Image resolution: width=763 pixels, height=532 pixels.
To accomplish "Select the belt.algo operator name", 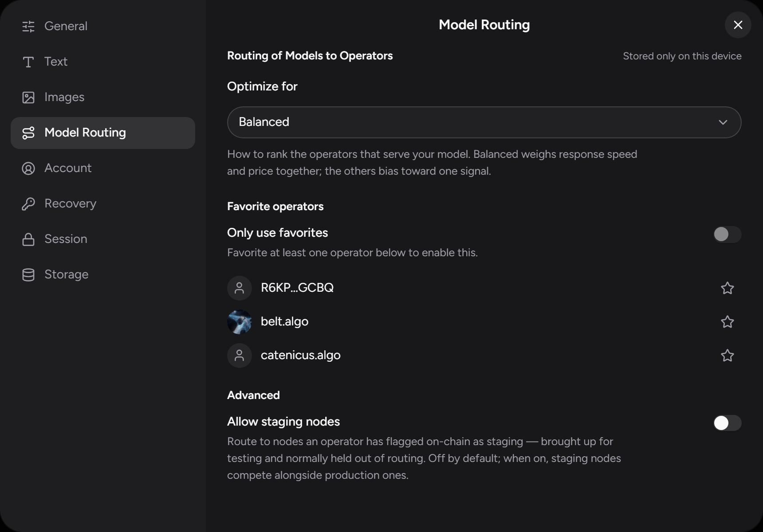I will 284,321.
